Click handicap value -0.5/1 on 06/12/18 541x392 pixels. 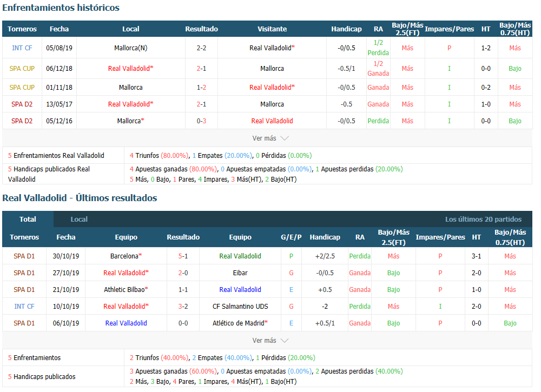point(346,69)
